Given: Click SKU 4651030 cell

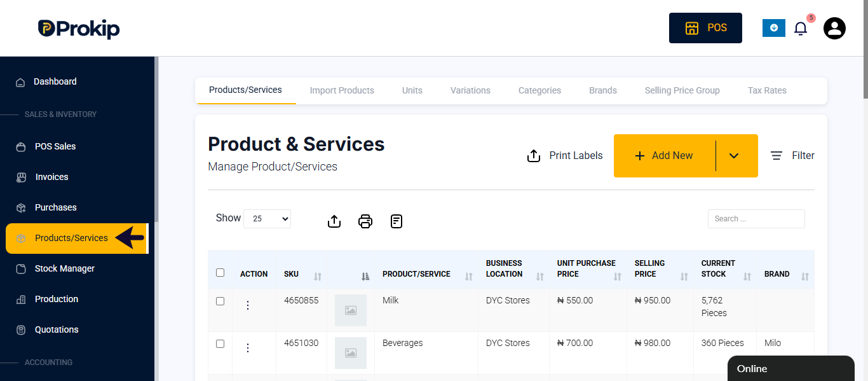Looking at the screenshot, I should pyautogui.click(x=301, y=343).
